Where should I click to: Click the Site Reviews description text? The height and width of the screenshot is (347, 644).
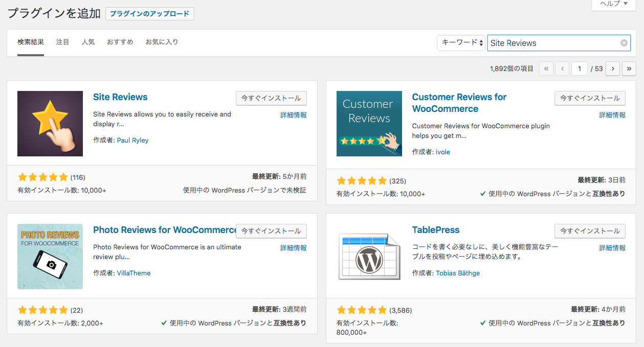click(162, 119)
